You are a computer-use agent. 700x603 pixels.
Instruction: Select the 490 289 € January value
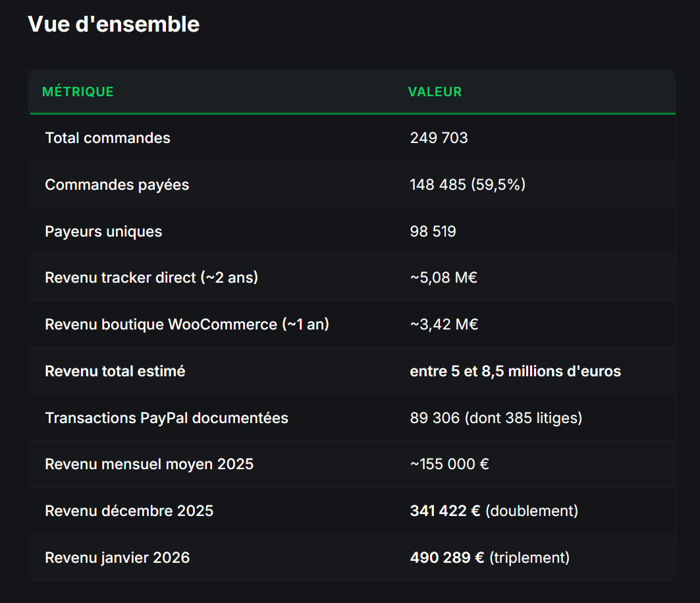click(445, 558)
